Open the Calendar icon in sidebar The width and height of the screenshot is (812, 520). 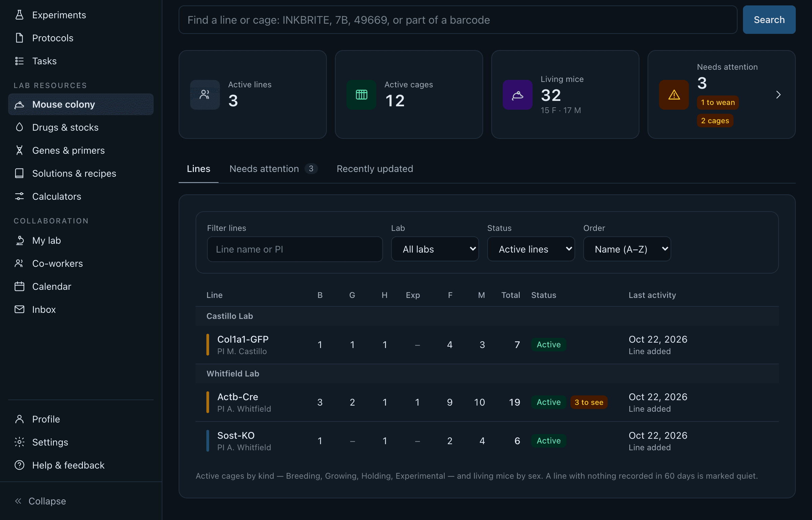pos(20,286)
